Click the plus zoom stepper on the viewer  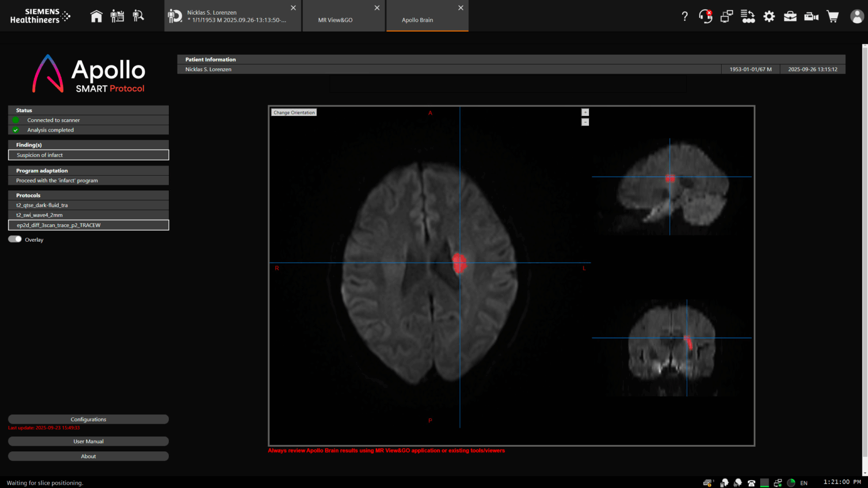point(585,112)
